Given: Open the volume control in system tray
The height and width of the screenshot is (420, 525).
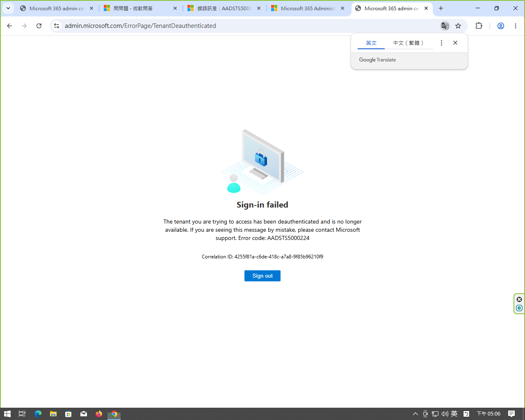Looking at the screenshot, I should click(x=445, y=414).
